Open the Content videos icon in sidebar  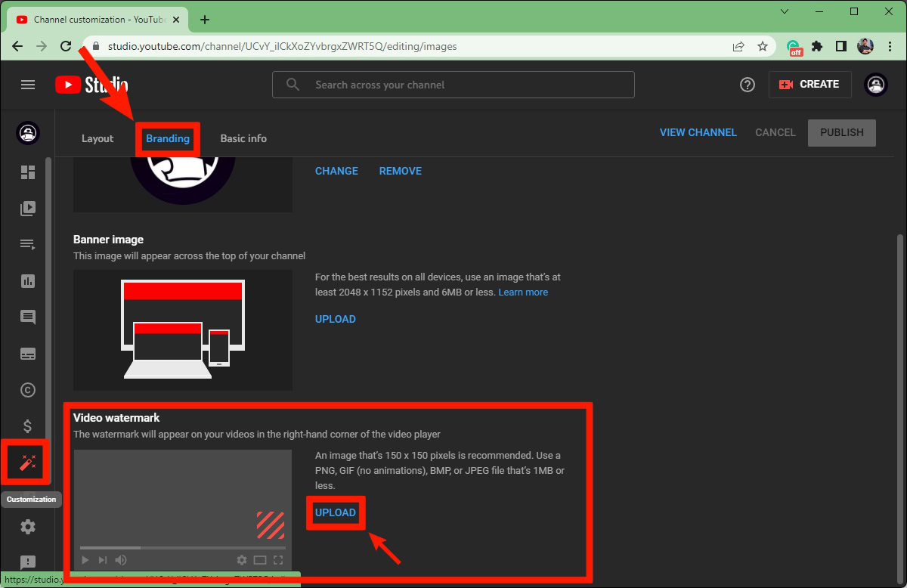point(28,209)
